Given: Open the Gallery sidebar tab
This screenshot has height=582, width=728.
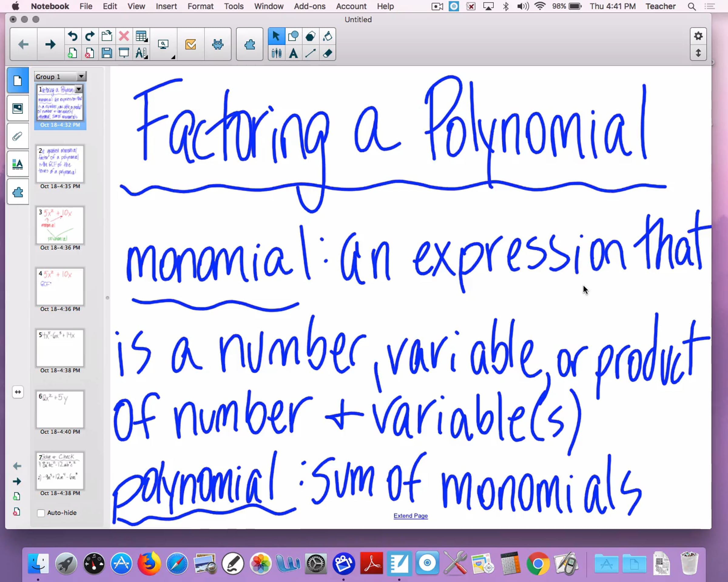Looking at the screenshot, I should [18, 108].
